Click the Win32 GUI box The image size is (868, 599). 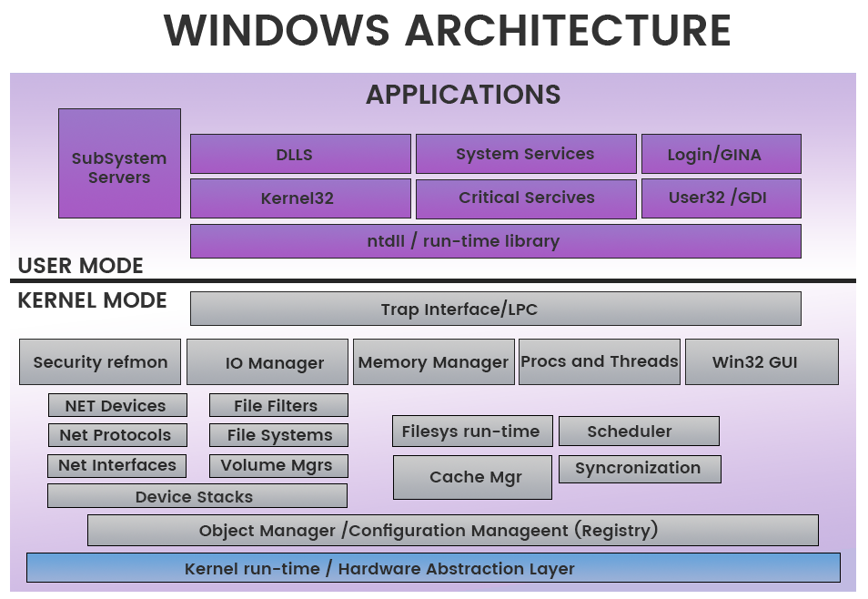761,362
